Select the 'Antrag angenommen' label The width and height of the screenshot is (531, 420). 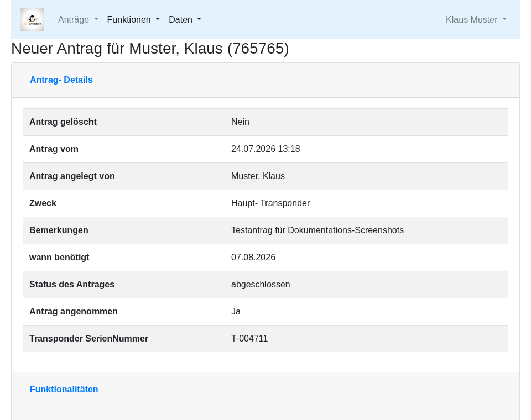(x=74, y=311)
